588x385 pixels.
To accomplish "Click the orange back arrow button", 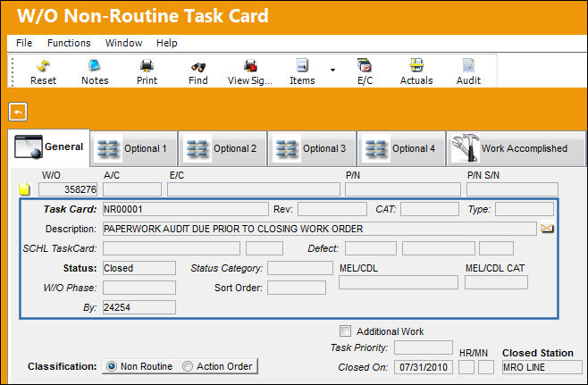I will pos(18,112).
